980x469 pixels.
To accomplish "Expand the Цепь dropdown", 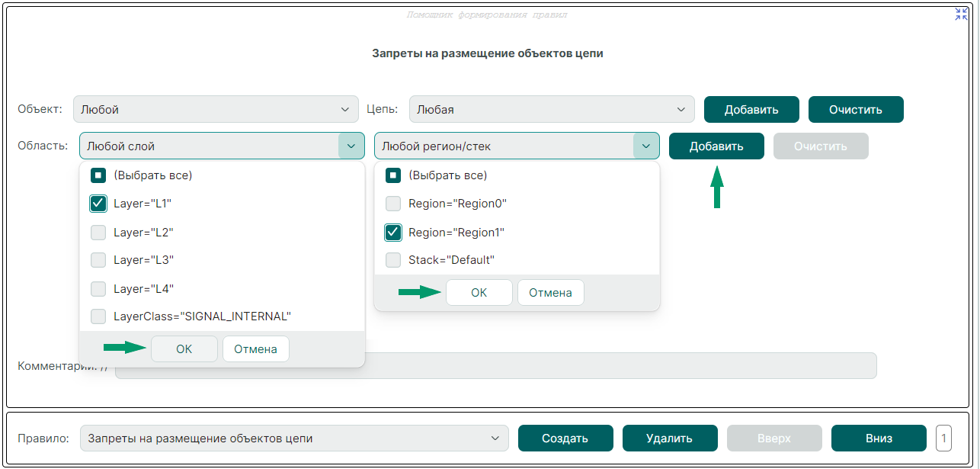I will pos(551,109).
